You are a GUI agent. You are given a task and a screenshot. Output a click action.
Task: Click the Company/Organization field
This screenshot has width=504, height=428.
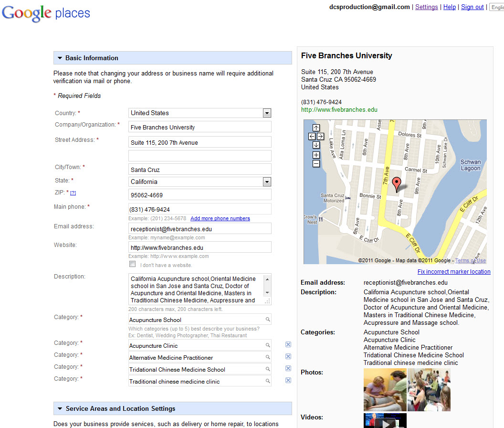tap(200, 127)
